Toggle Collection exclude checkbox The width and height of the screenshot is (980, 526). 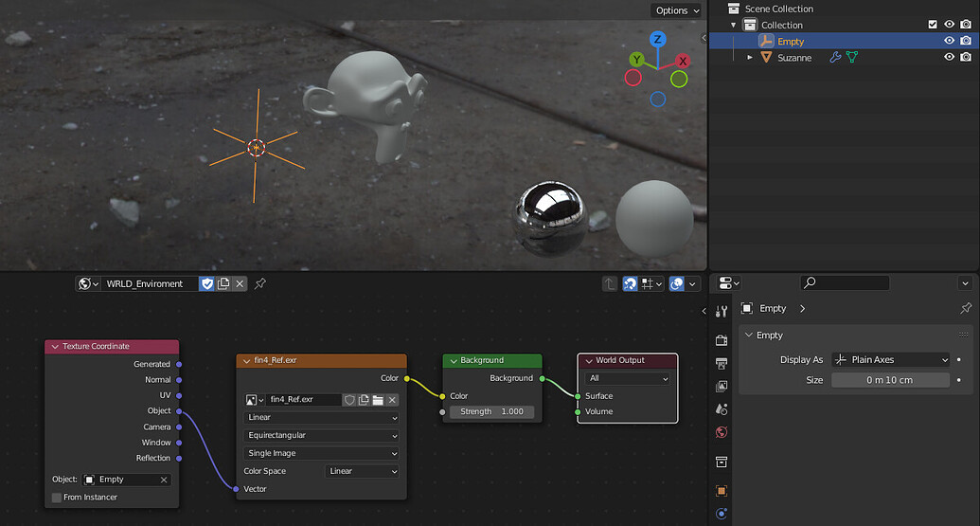[933, 25]
